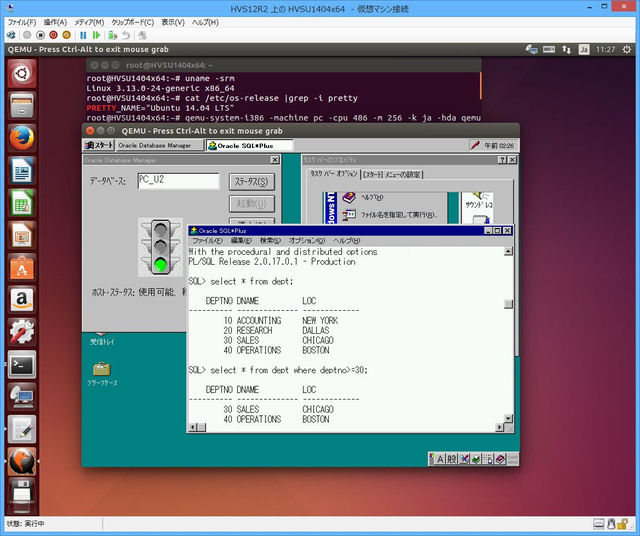The height and width of the screenshot is (536, 640).
Task: Click the Hyper-V Turn Off (black square) icon
Action: (x=40, y=35)
